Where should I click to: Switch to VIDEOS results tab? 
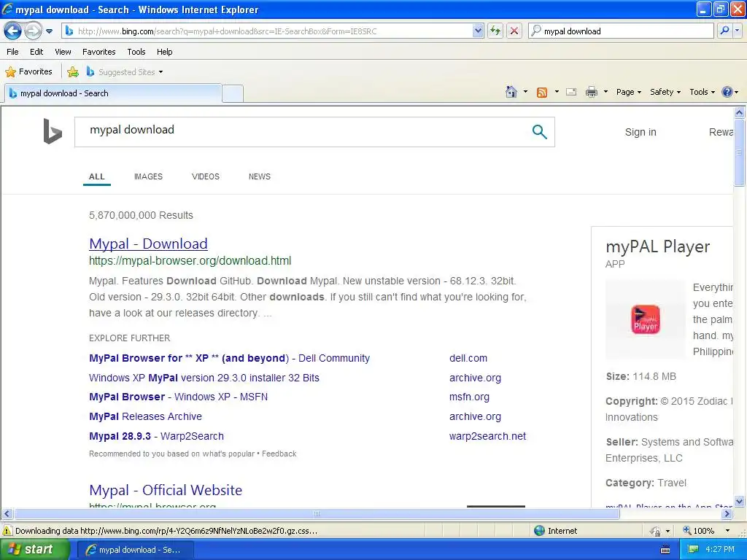205,176
